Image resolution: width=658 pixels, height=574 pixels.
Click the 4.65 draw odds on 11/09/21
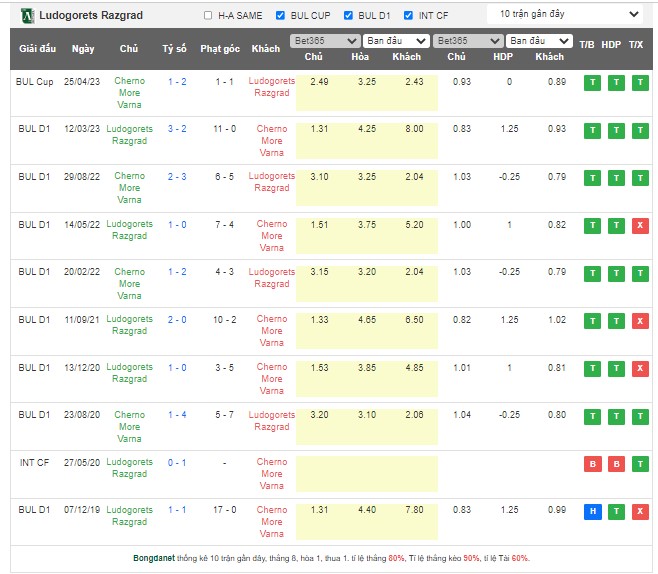click(x=367, y=320)
